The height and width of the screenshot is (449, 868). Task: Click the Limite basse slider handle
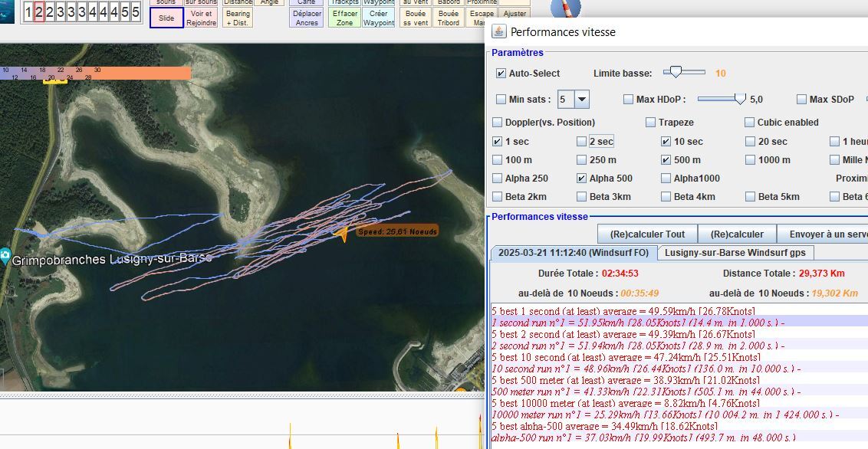click(x=674, y=72)
